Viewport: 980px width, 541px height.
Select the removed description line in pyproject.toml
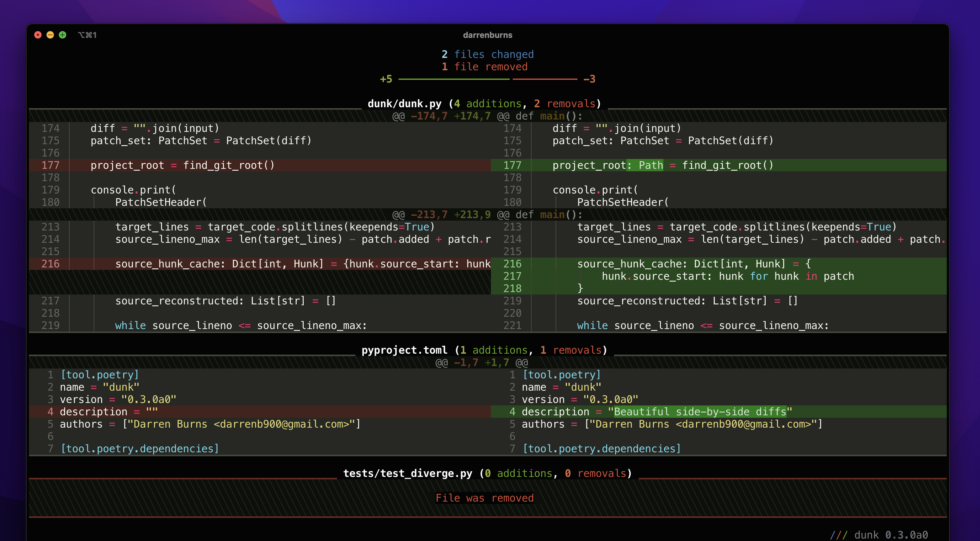click(108, 411)
